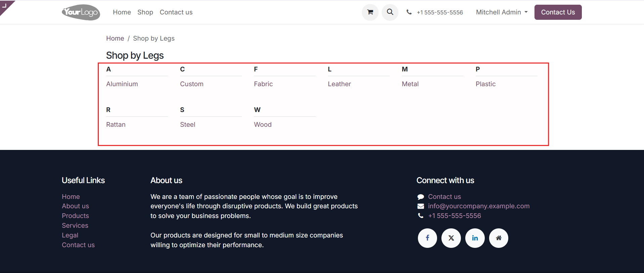Open the Facebook social icon

427,238
